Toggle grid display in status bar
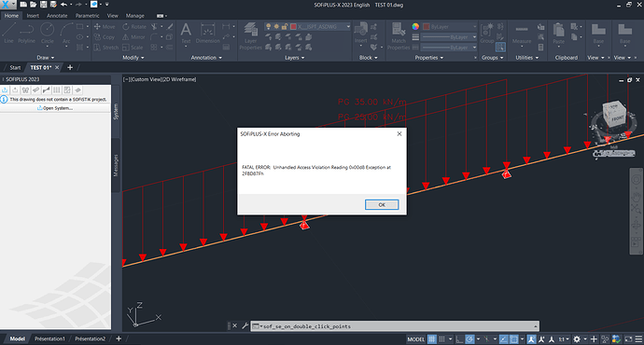644x345 pixels. pyautogui.click(x=431, y=339)
